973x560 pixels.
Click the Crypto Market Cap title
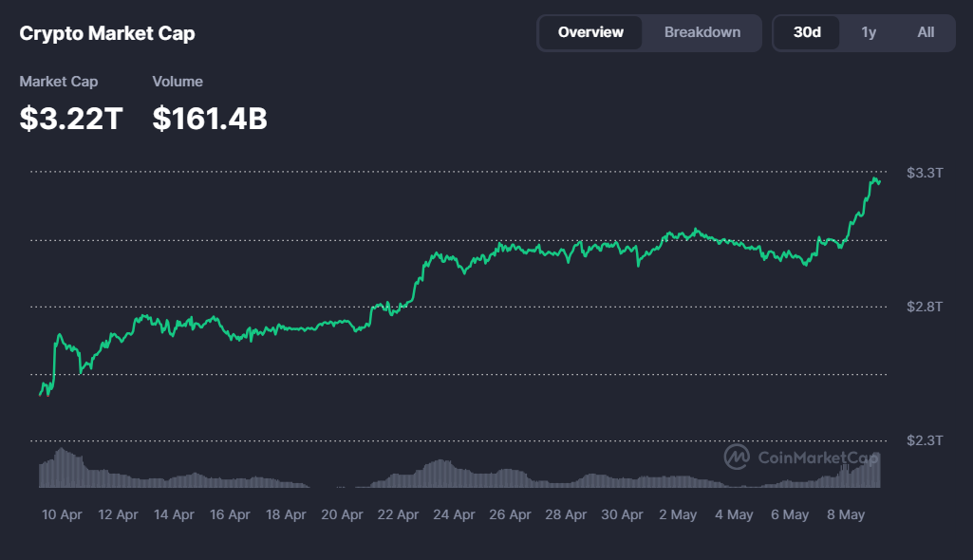[x=106, y=33]
